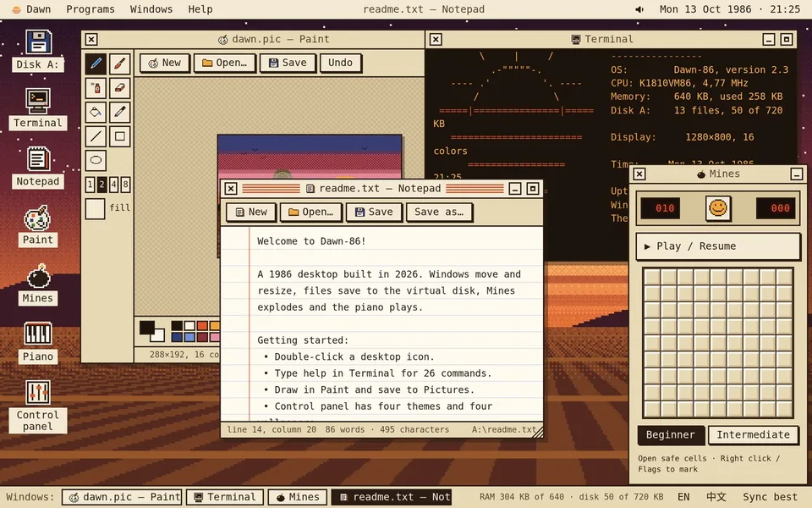
Task: Open the Windows menu
Action: [x=151, y=9]
